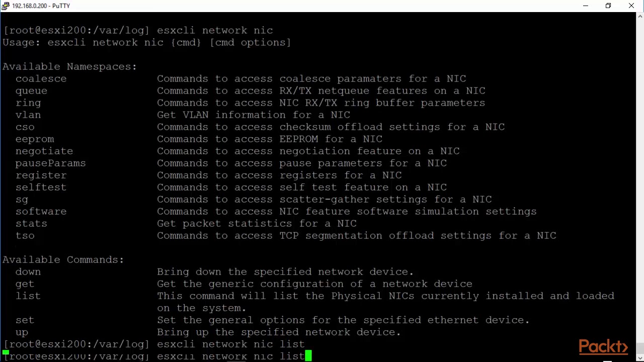Click the 'list' command entry
Screen dimensions: 644x362
(x=28, y=296)
